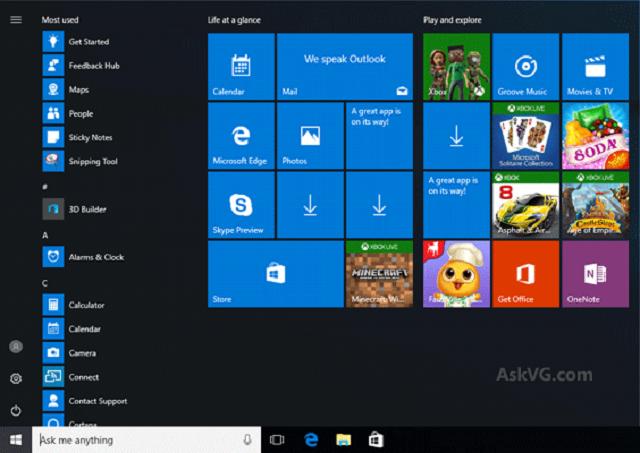Open Microsoft Solitaire Collection tile
The width and height of the screenshot is (640, 453).
coord(526,136)
